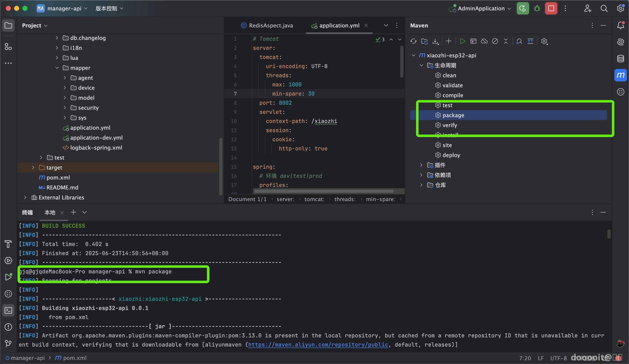Click the Maven reload all projects icon
The height and width of the screenshot is (364, 629).
click(x=413, y=41)
